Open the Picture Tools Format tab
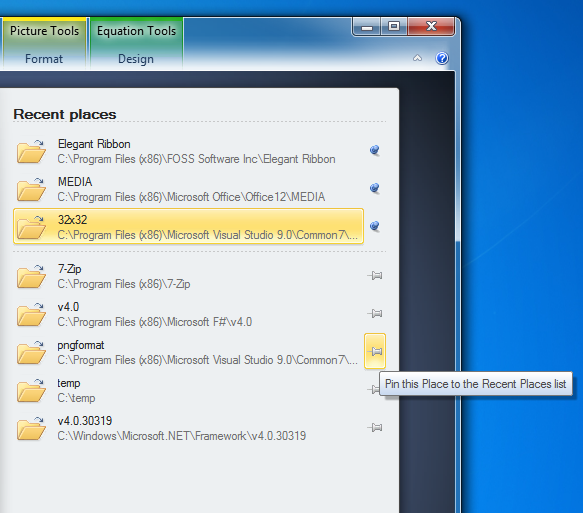The height and width of the screenshot is (513, 583). (x=44, y=59)
